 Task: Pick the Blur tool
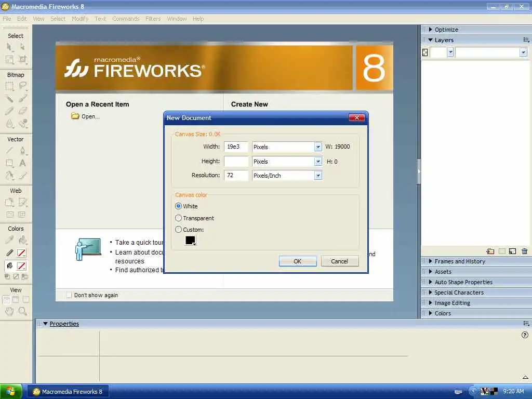click(x=9, y=124)
